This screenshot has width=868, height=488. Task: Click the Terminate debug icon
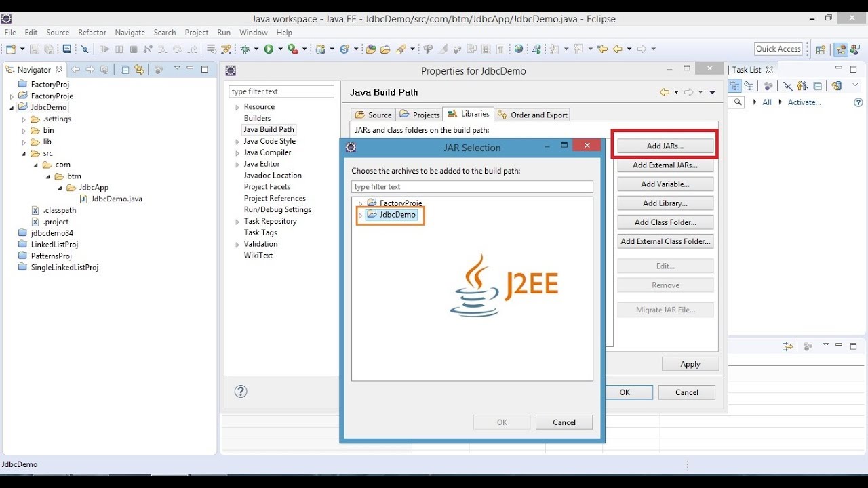[134, 49]
